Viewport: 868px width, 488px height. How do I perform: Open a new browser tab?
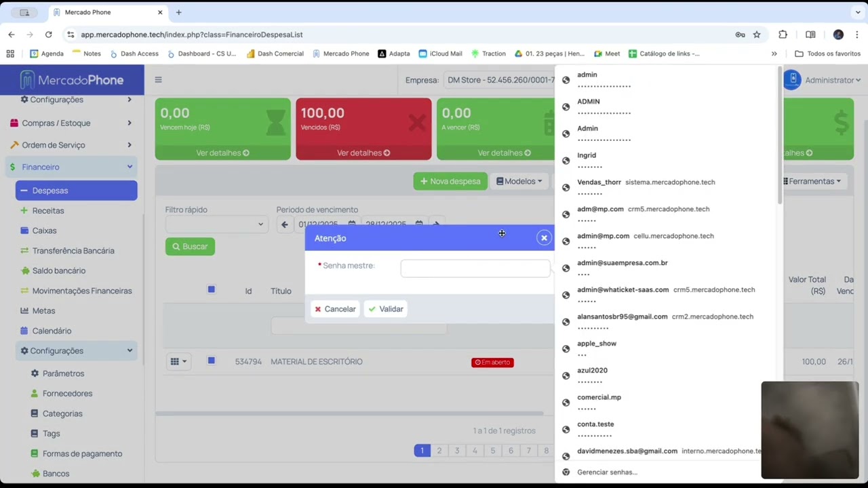coord(178,12)
